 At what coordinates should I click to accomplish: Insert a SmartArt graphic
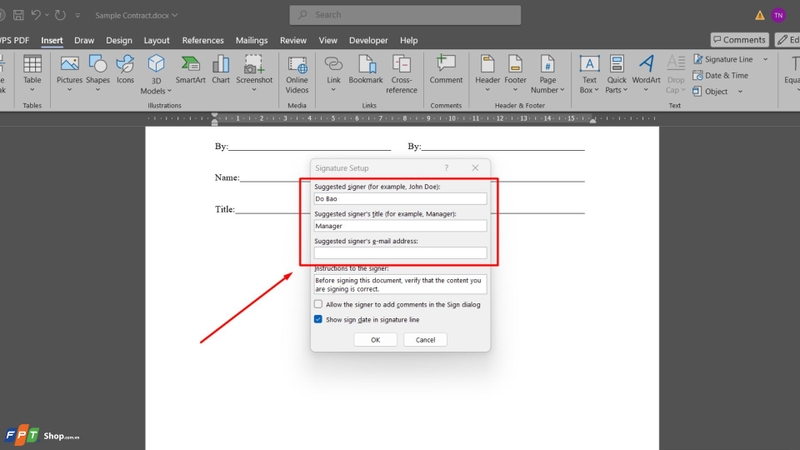pyautogui.click(x=190, y=70)
